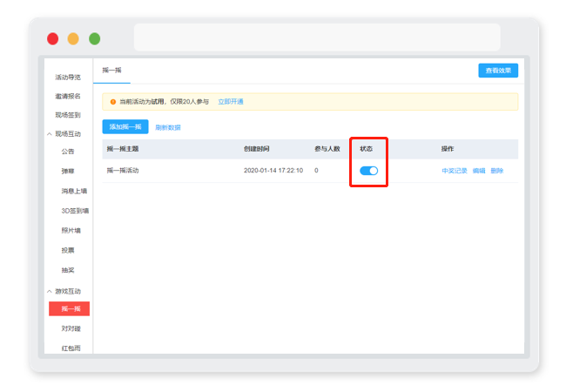This screenshot has height=392, width=566.
Task: Select 照片墙 in the sidebar
Action: 71,231
